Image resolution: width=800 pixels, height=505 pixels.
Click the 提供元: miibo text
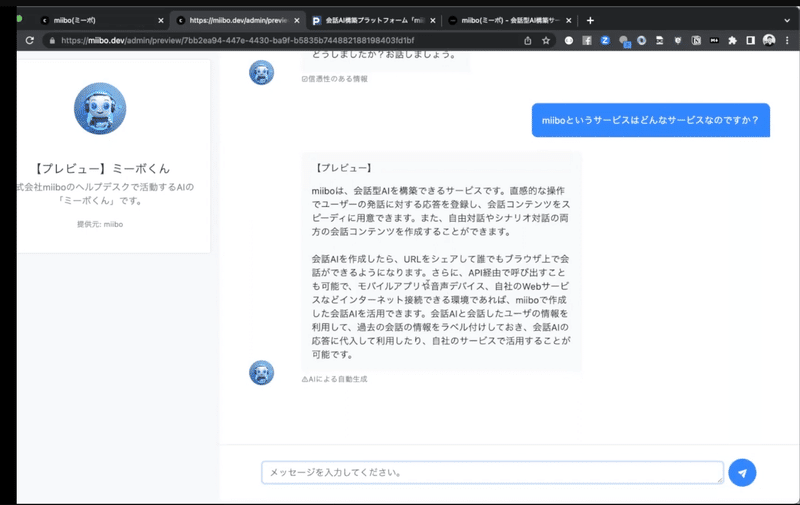point(100,224)
